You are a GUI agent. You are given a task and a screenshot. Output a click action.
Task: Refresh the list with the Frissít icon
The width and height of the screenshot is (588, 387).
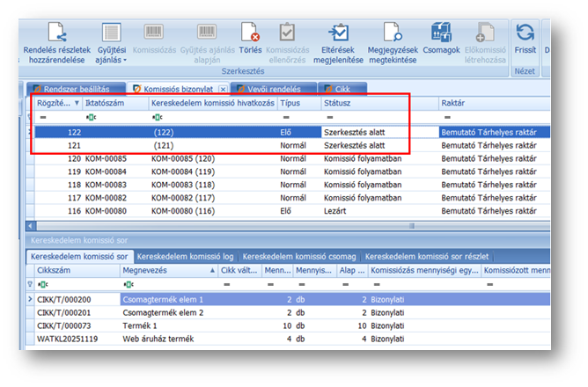[525, 33]
